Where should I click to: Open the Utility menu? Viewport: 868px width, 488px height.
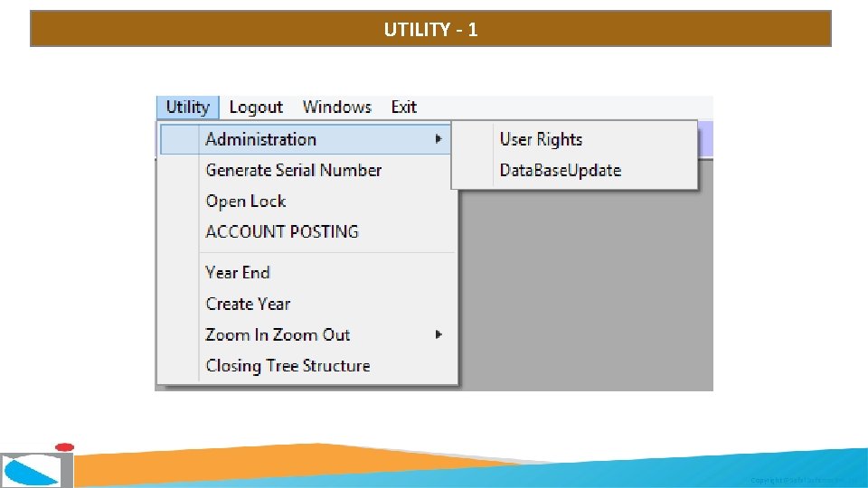coord(188,107)
